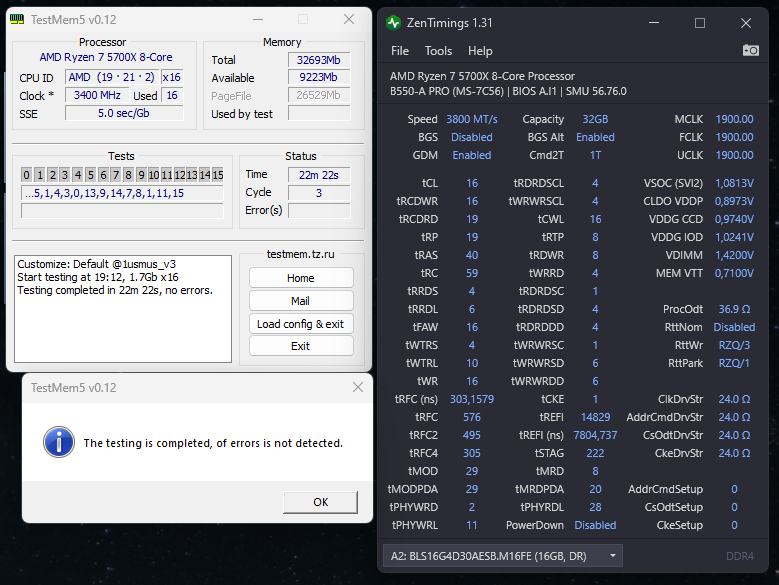The height and width of the screenshot is (585, 779).
Task: Click the Home button in TestMem5
Action: pyautogui.click(x=301, y=278)
